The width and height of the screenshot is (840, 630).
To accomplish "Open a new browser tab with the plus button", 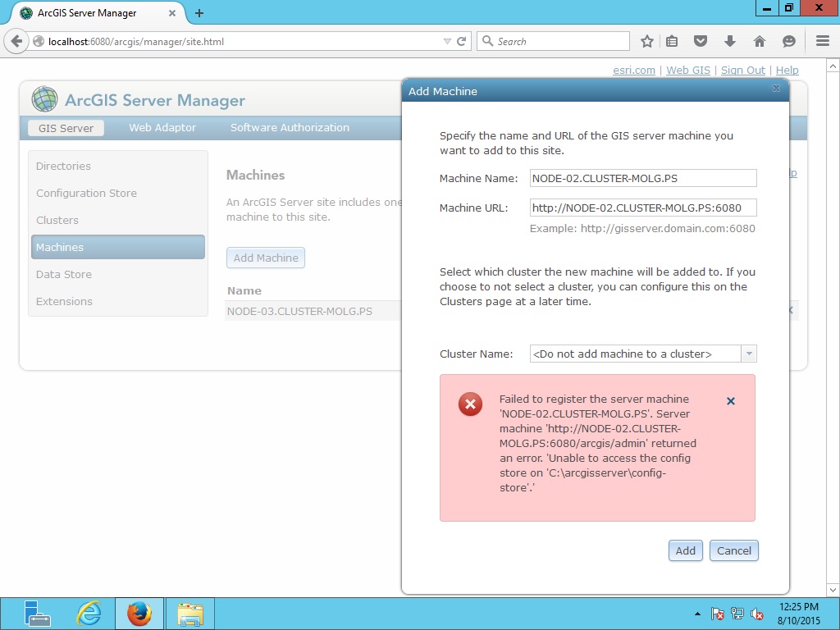I will [x=199, y=13].
